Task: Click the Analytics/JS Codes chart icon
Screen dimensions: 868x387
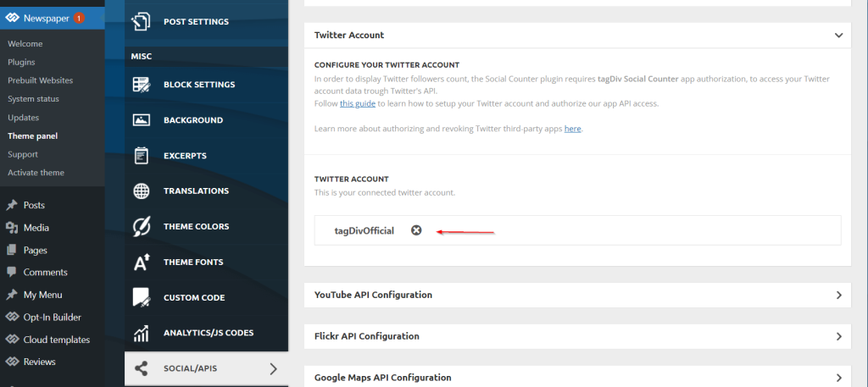Action: pos(142,333)
